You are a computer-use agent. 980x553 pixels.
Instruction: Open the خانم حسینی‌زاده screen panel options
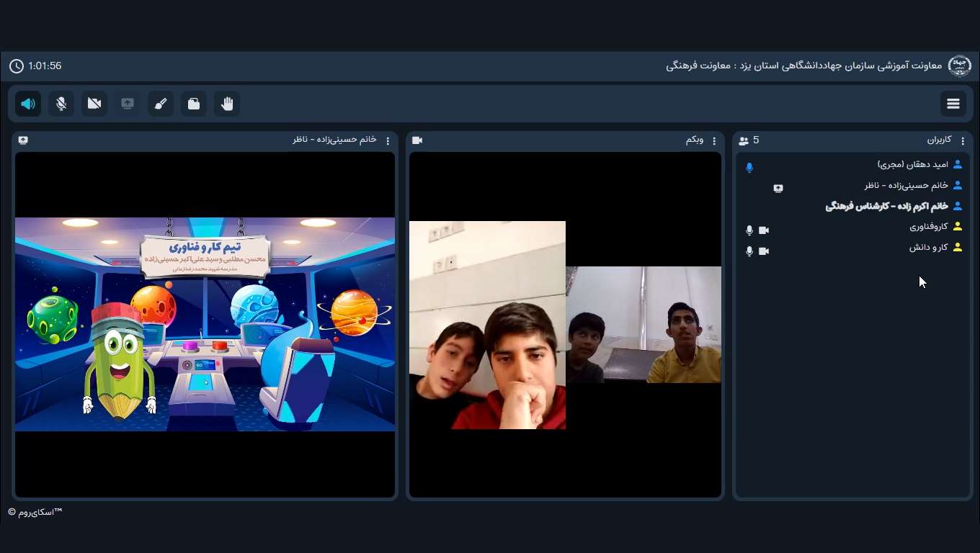point(388,141)
